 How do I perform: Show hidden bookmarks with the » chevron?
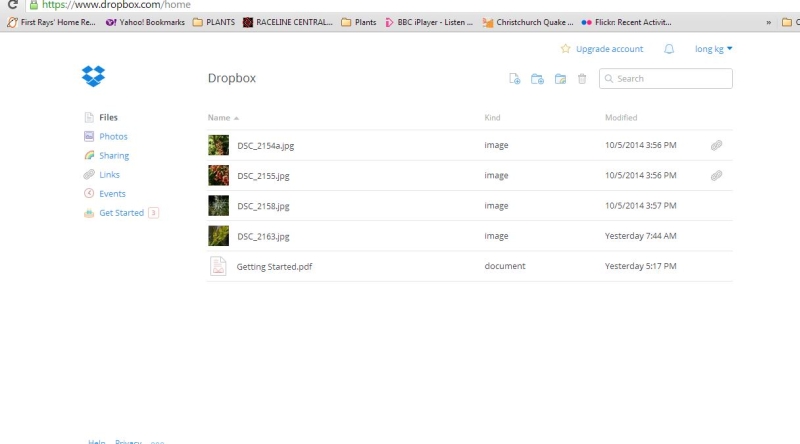(x=768, y=22)
